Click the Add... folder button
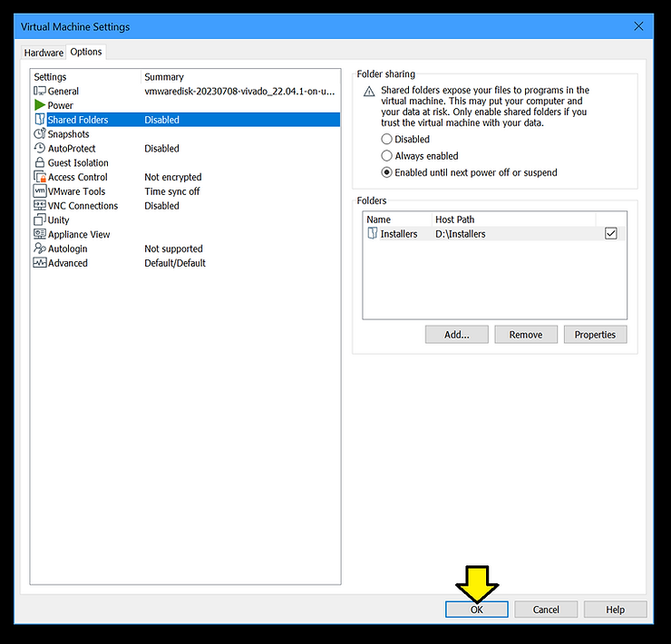The width and height of the screenshot is (671, 644). point(457,335)
